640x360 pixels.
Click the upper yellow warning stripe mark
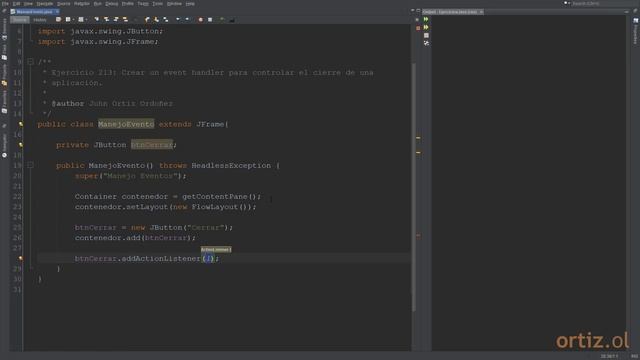pos(418,138)
